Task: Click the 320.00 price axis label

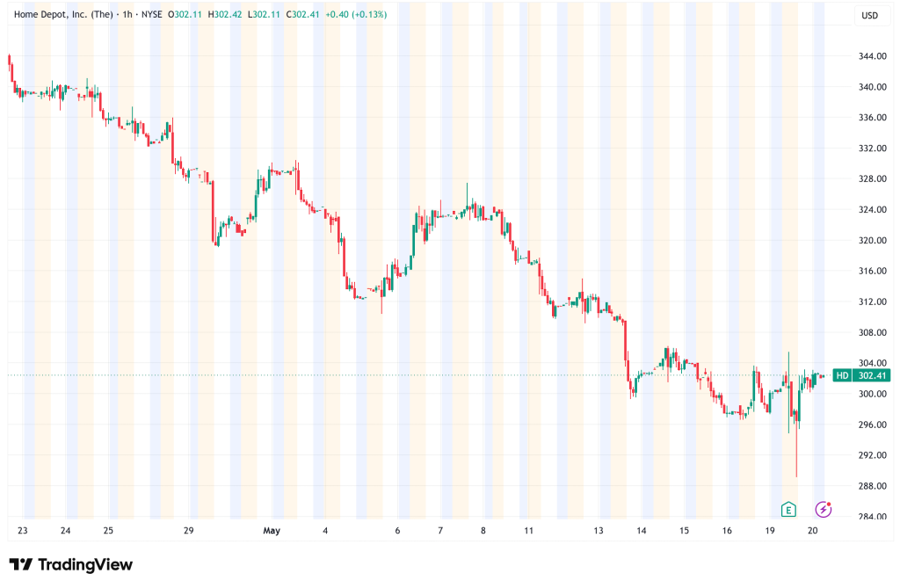Action: tap(873, 240)
